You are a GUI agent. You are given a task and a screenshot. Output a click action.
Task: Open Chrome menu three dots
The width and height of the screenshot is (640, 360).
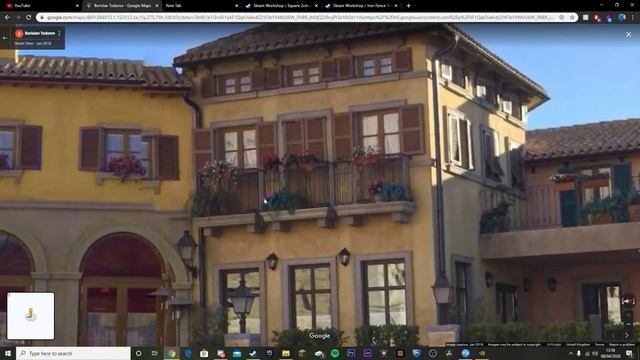point(632,18)
